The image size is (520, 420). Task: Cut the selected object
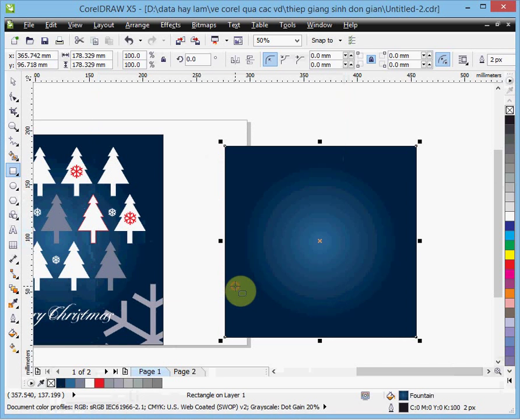click(79, 40)
